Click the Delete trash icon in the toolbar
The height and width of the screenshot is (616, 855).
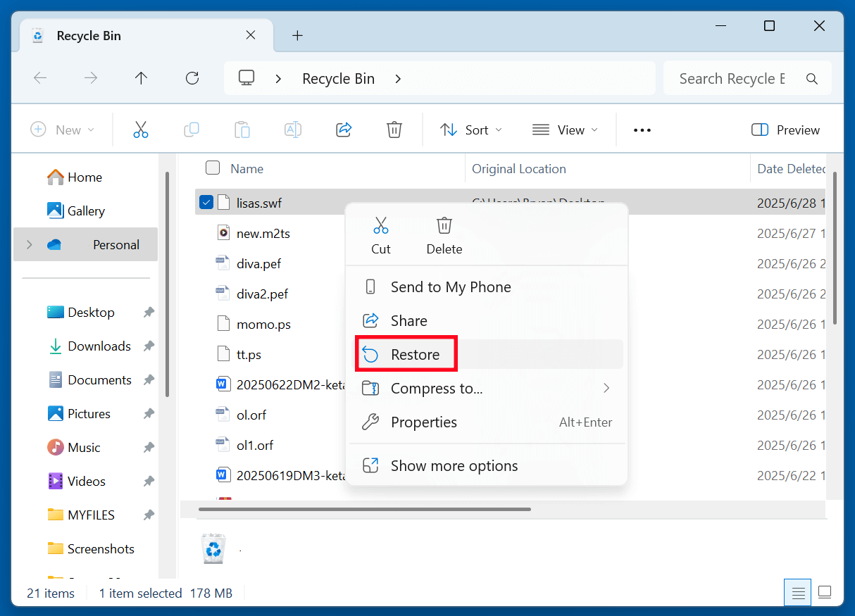394,130
